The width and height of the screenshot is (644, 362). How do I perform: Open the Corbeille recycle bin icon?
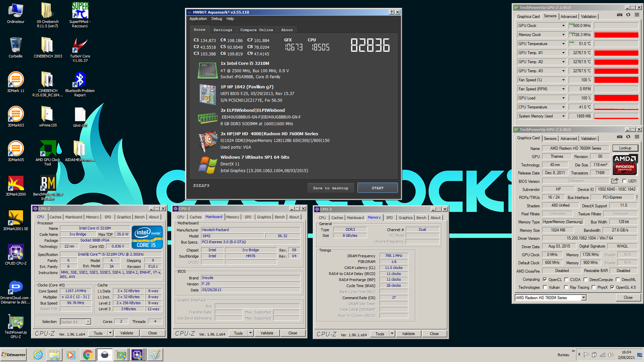coord(15,48)
